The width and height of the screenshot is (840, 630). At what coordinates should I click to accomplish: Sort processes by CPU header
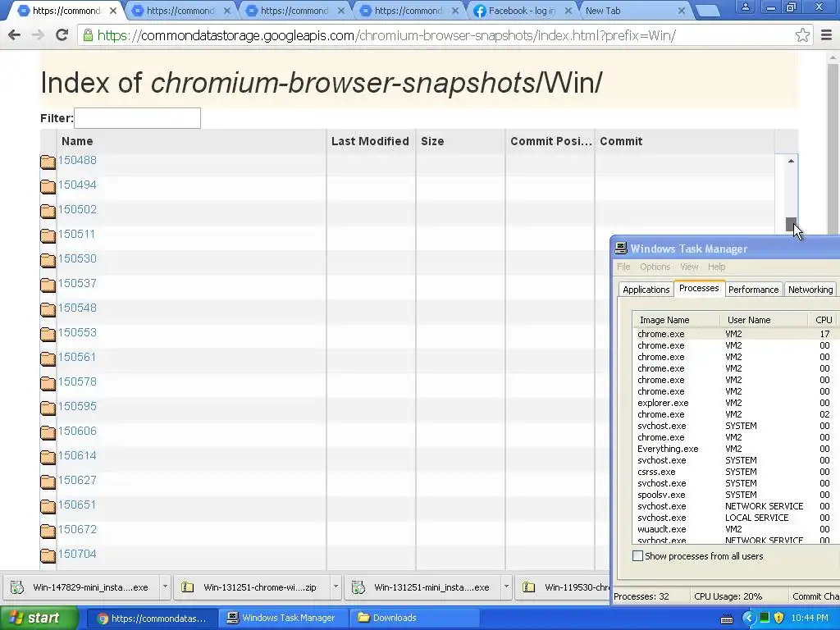point(824,320)
